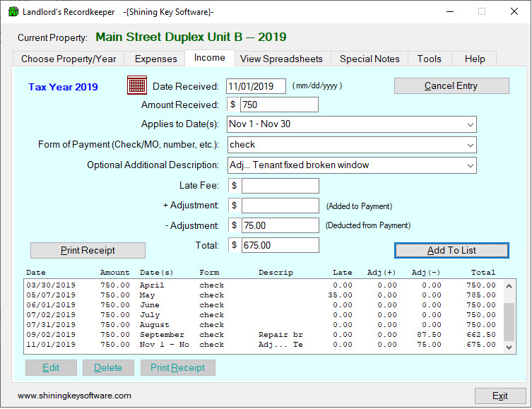
Task: Click the 87.50 Adj(-) value
Action: [x=429, y=334]
